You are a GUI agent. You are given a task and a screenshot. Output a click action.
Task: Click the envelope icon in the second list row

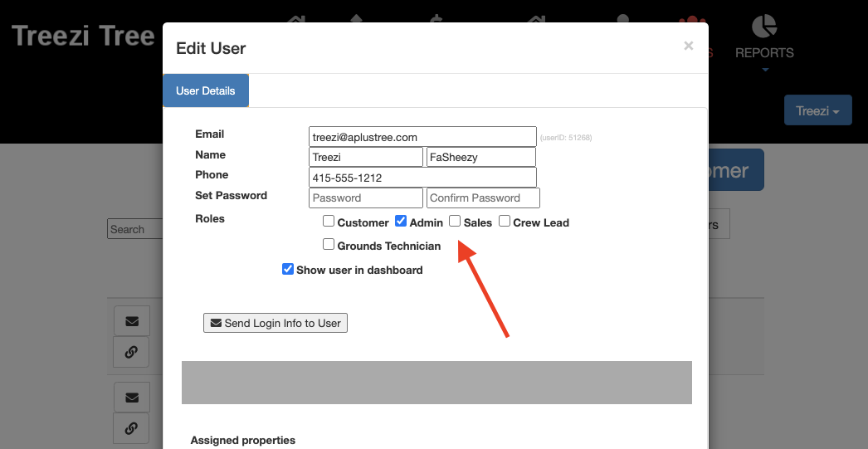131,398
